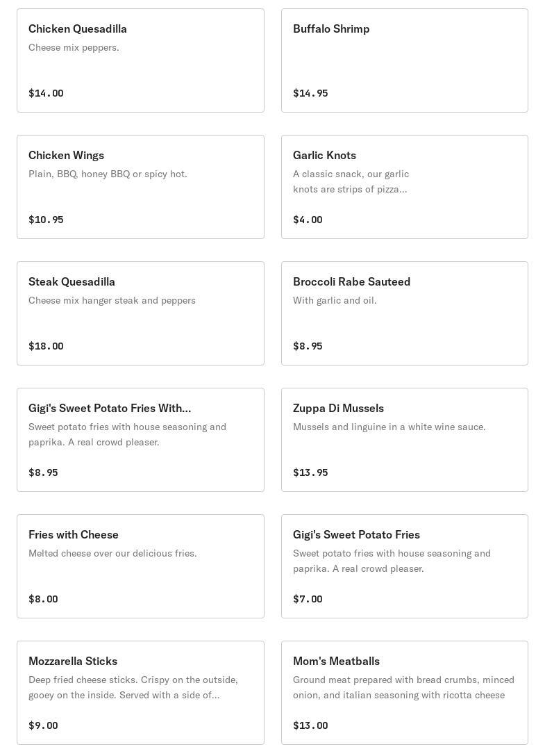Click the truncated Mozzarella Sticks description

133,687
